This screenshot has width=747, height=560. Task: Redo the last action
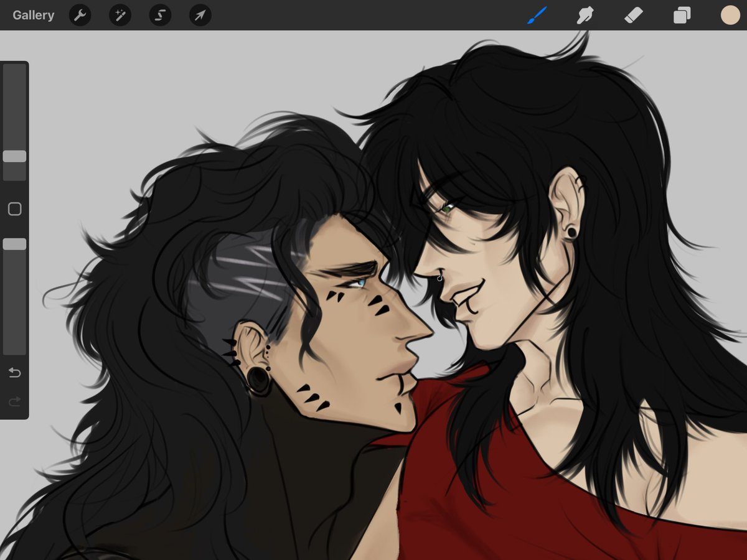[x=14, y=401]
